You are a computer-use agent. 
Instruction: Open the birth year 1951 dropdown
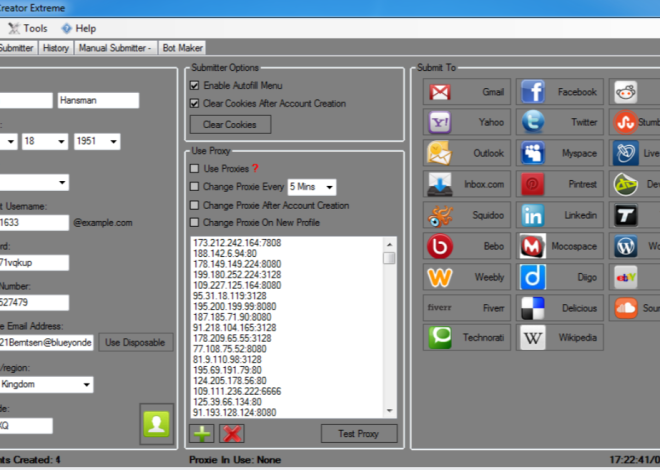click(114, 141)
